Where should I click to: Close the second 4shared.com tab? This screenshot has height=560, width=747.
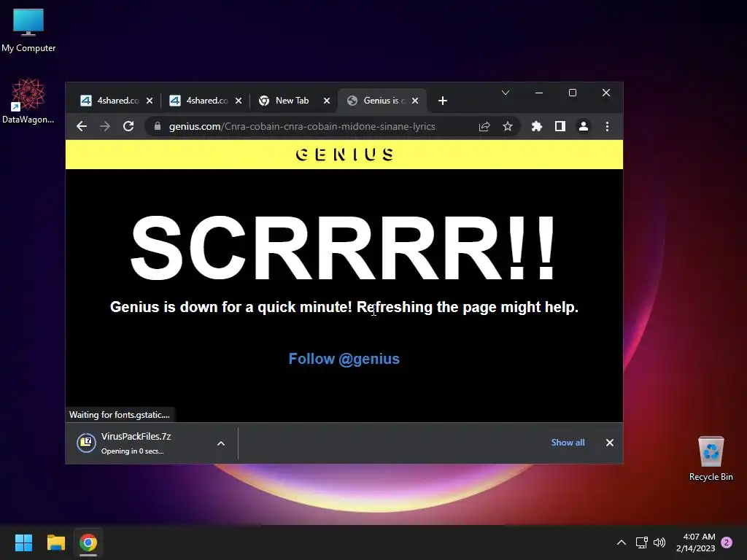(x=239, y=101)
